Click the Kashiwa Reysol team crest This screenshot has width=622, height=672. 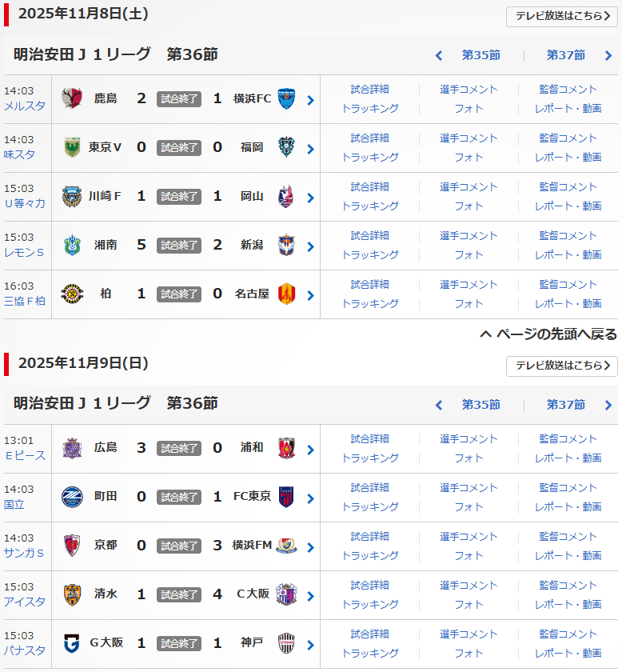click(x=73, y=294)
